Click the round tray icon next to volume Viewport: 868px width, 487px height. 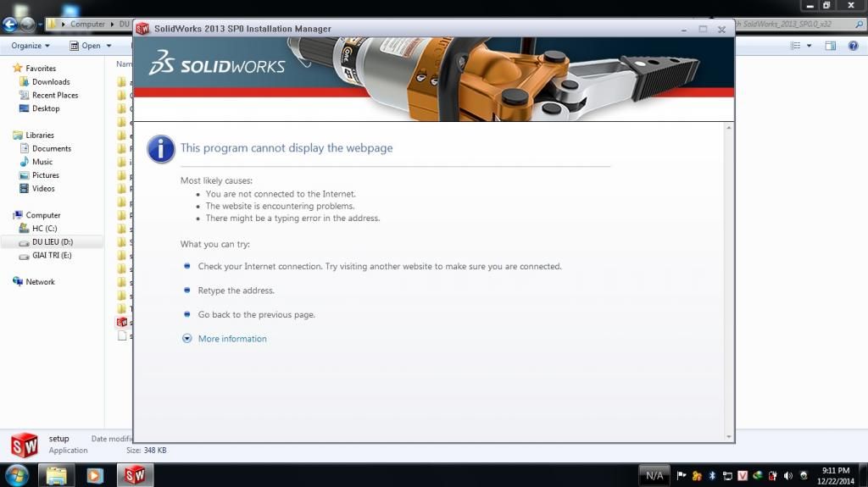pos(804,475)
